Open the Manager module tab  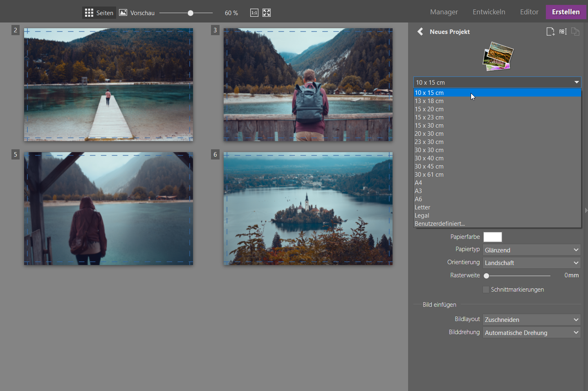click(444, 12)
